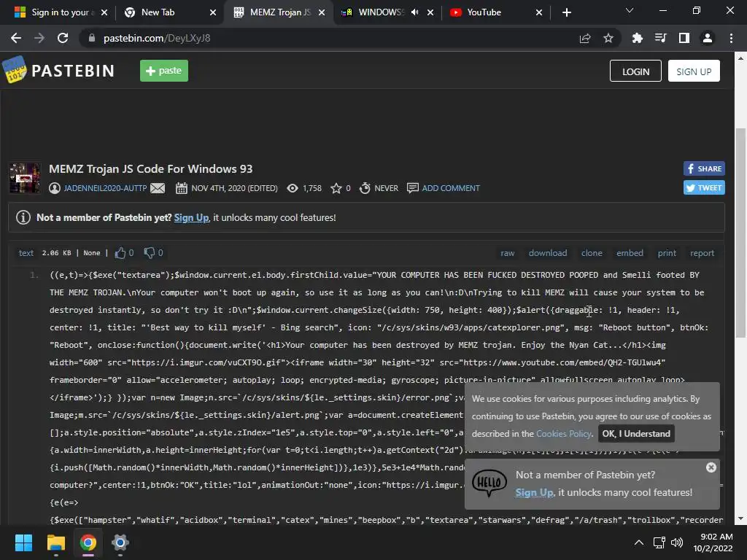Open a new browser tab

(566, 12)
